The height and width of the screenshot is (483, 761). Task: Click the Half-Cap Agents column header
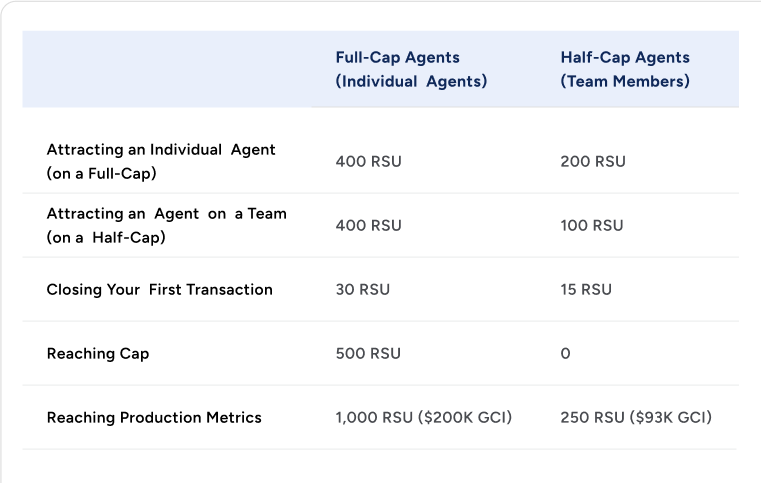pos(624,58)
